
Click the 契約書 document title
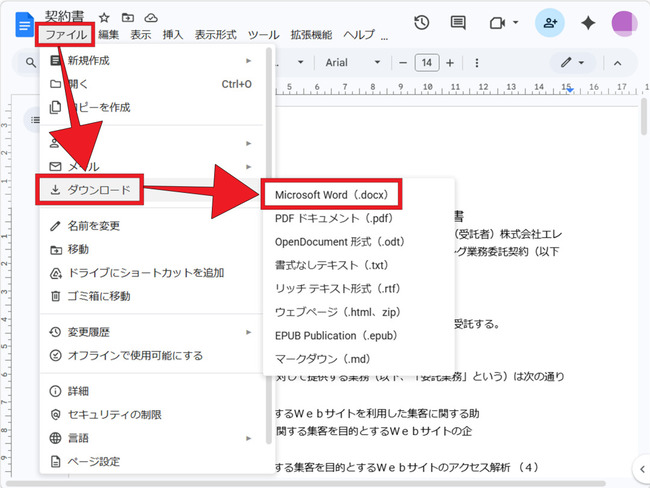point(64,17)
